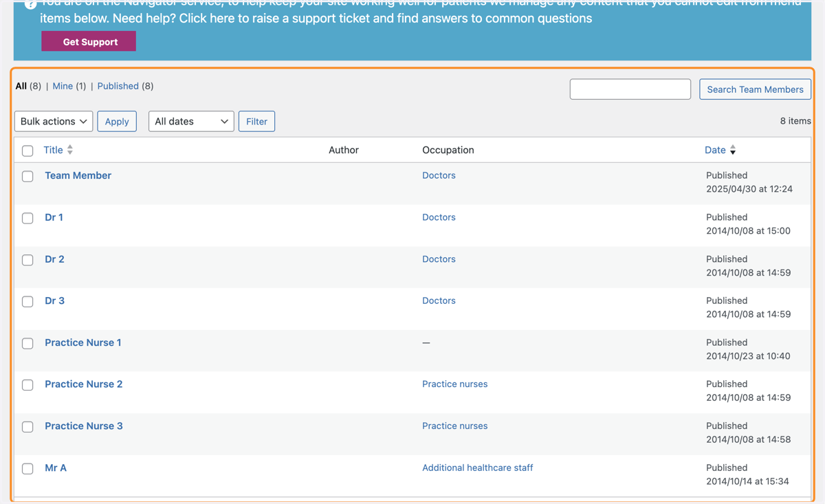
Task: Click the Title sort arrows icon
Action: 70,150
